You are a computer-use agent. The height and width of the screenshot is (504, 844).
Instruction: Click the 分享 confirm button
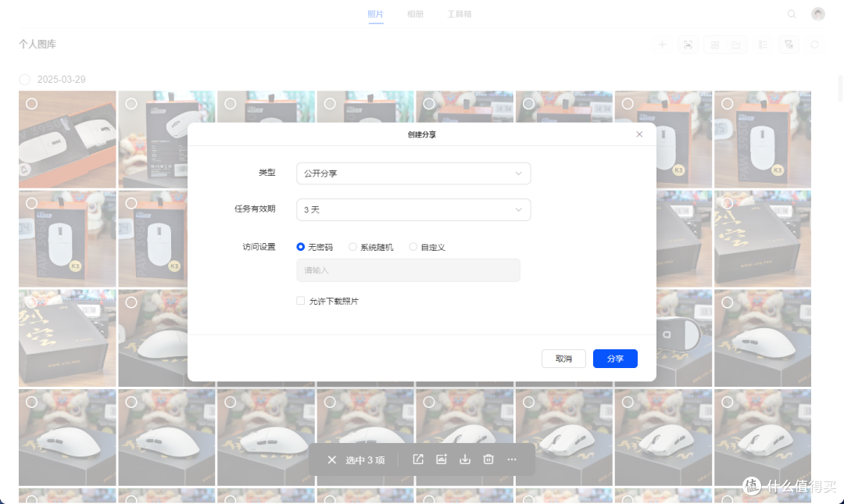click(615, 358)
